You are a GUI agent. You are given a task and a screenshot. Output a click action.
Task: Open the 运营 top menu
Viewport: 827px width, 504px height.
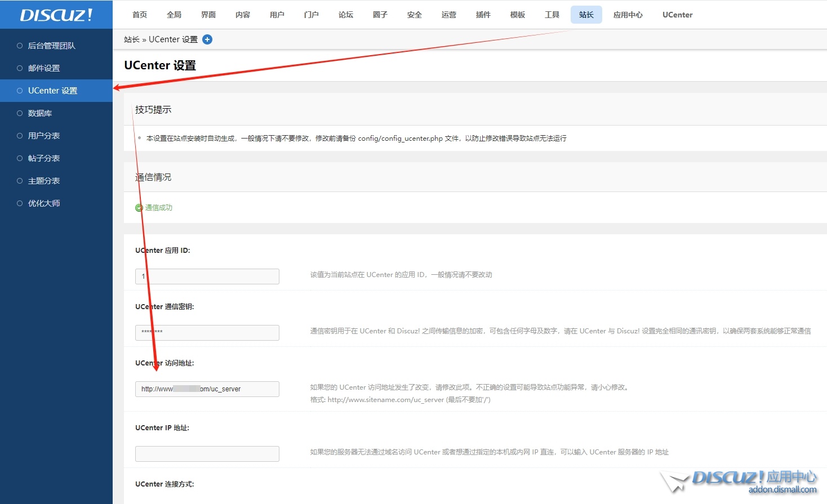click(449, 15)
